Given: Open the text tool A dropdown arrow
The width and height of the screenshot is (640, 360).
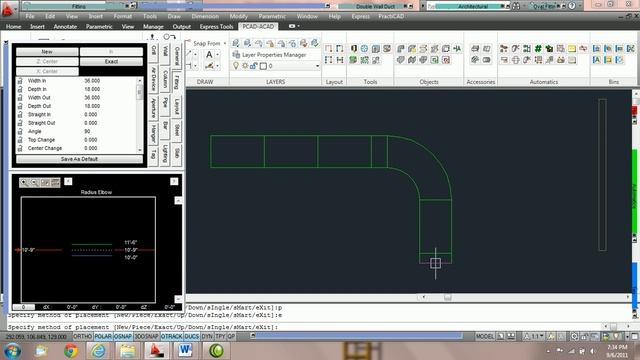Looking at the screenshot, I should (x=218, y=55).
